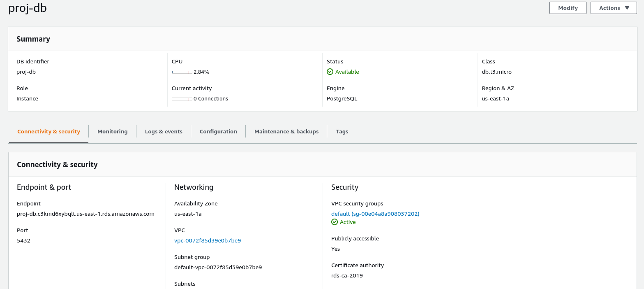This screenshot has width=644, height=289.
Task: Click the Active security group check icon
Action: pyautogui.click(x=335, y=222)
